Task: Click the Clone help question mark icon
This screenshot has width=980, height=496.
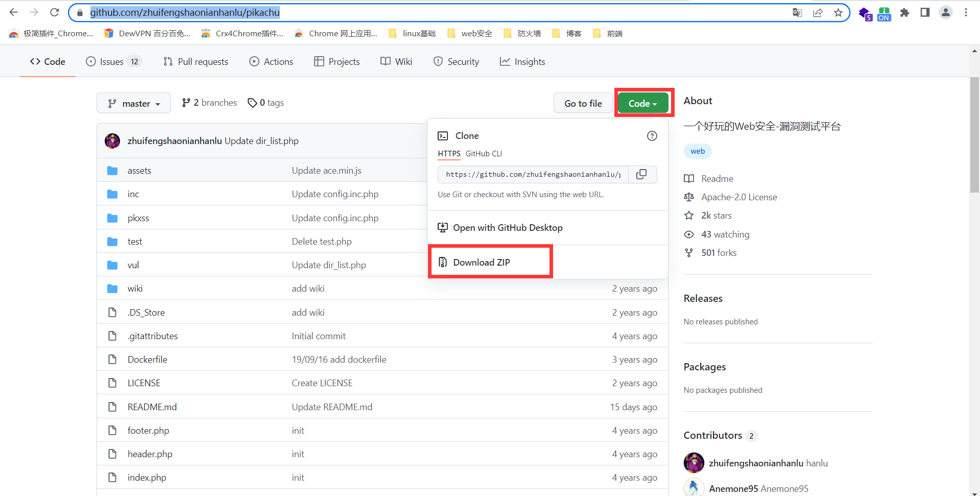Action: (x=652, y=136)
